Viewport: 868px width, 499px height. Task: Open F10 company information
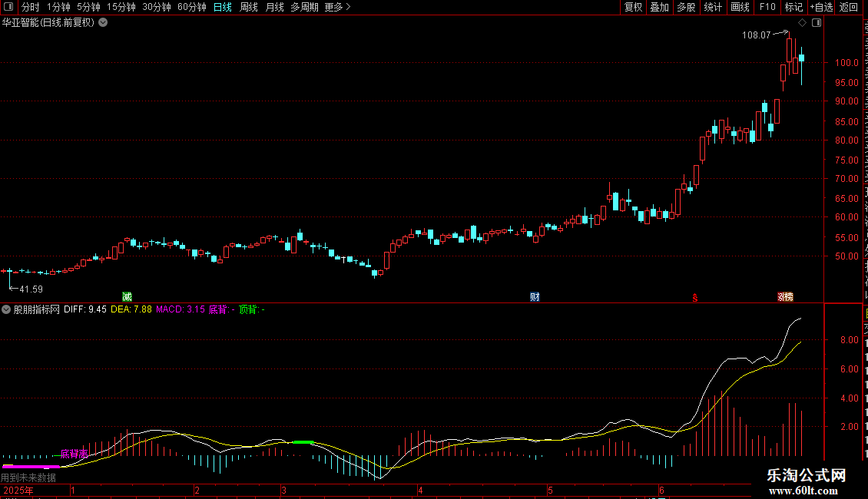click(x=767, y=7)
